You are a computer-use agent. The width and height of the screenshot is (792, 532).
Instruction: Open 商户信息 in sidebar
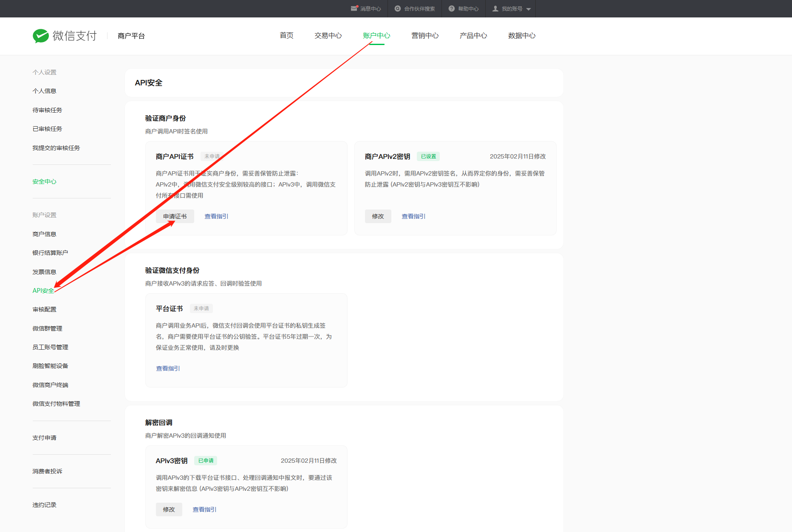click(x=45, y=234)
